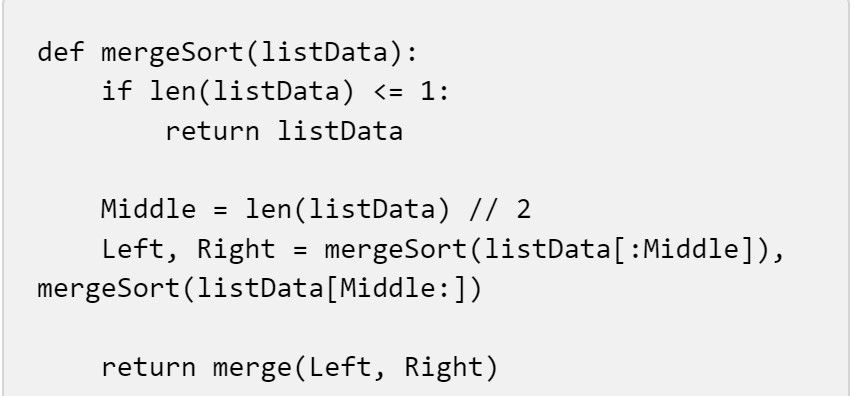Click the Left variable in the assignment
Screen dimensions: 854x396
133,249
